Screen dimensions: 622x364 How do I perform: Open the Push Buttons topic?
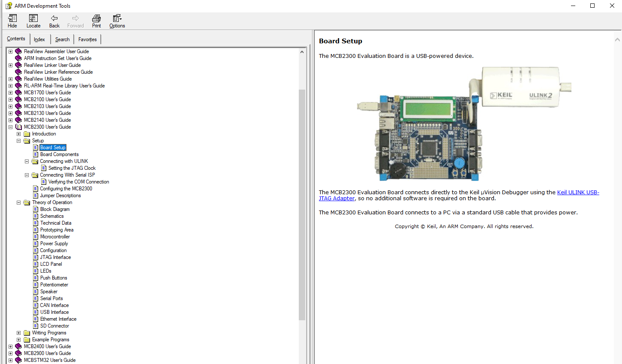54,278
